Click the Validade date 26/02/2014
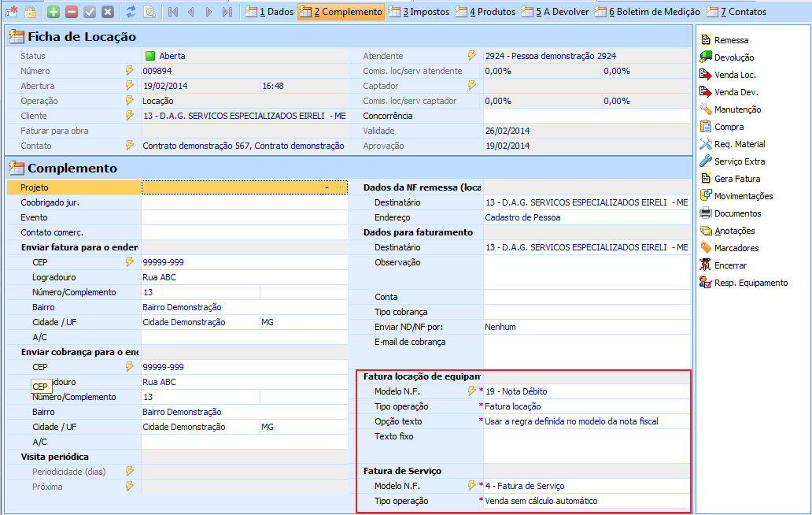This screenshot has width=812, height=515. pos(507,131)
